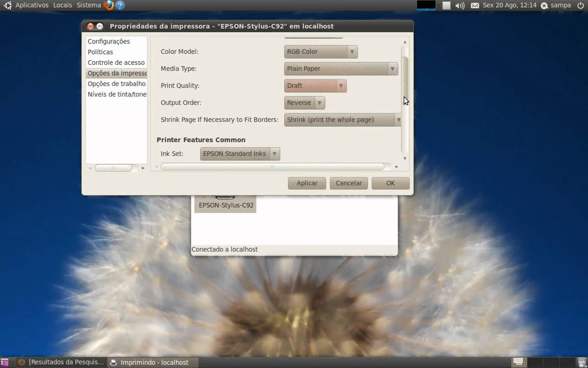Select Opções da impressora in the sidebar
The height and width of the screenshot is (368, 588).
116,73
